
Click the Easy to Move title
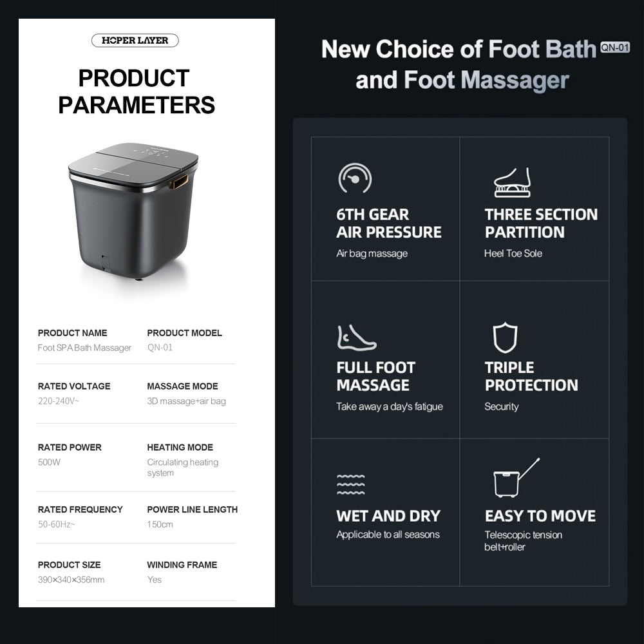pyautogui.click(x=540, y=516)
